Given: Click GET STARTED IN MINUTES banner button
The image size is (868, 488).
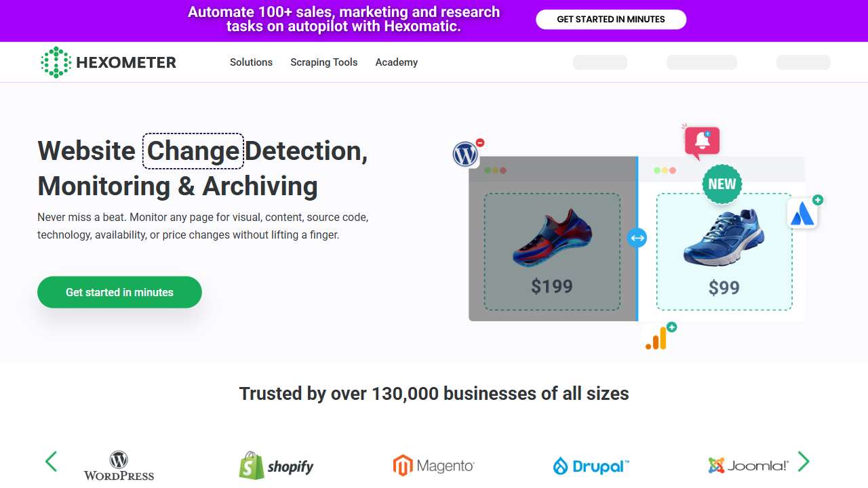Looking at the screenshot, I should [611, 20].
